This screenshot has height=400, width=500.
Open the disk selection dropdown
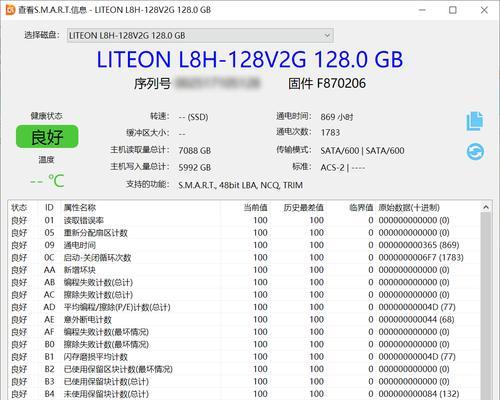[200, 35]
